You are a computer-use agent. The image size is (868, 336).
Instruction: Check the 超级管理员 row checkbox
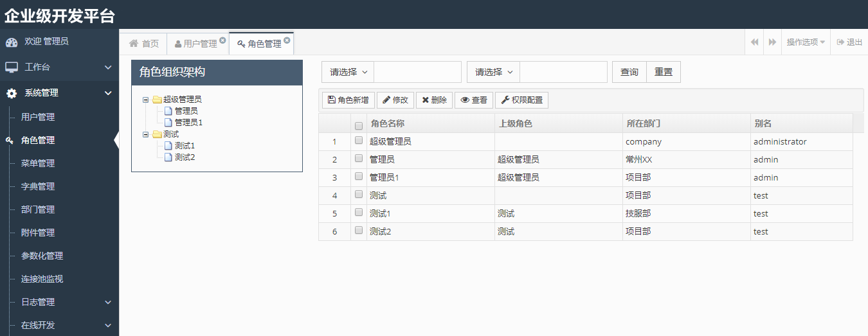359,141
